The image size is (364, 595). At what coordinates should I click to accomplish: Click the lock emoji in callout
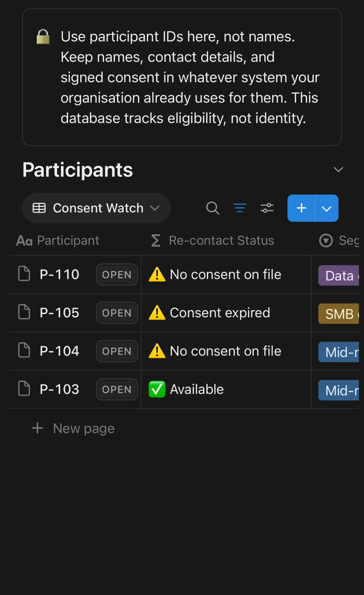[43, 37]
